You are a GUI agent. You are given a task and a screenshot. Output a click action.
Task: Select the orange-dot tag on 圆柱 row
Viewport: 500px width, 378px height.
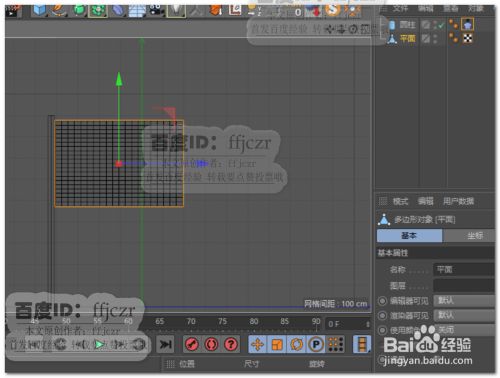coord(453,24)
